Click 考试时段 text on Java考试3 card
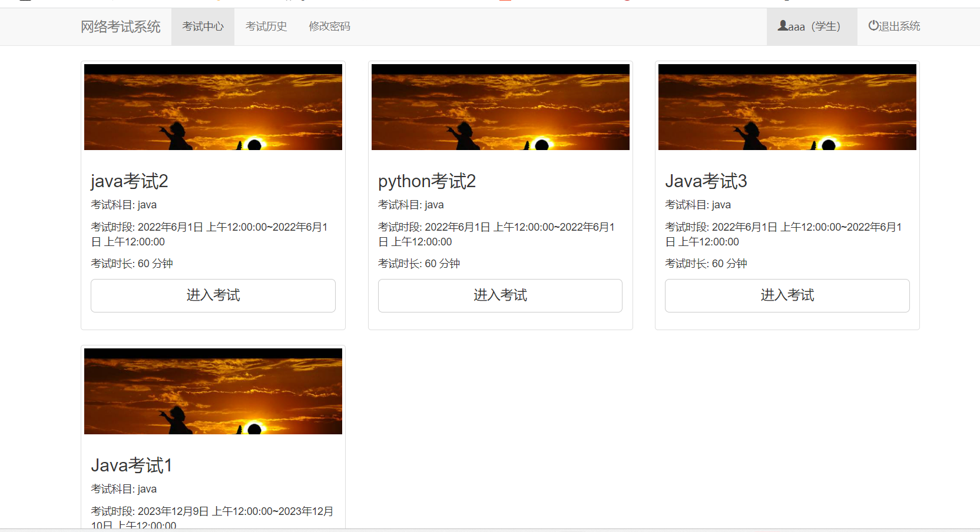980x532 pixels. click(x=783, y=234)
